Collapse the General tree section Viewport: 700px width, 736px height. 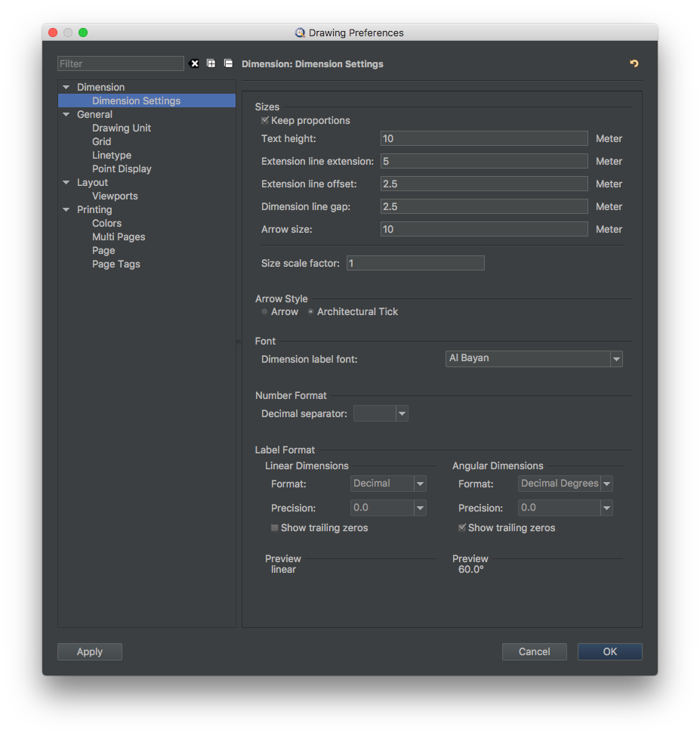[66, 115]
